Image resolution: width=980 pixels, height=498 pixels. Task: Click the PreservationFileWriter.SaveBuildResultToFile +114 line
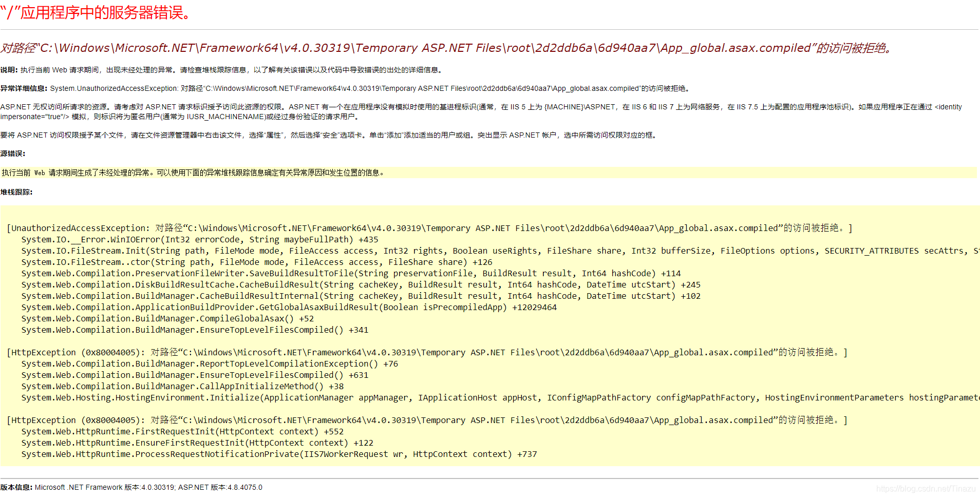click(351, 273)
